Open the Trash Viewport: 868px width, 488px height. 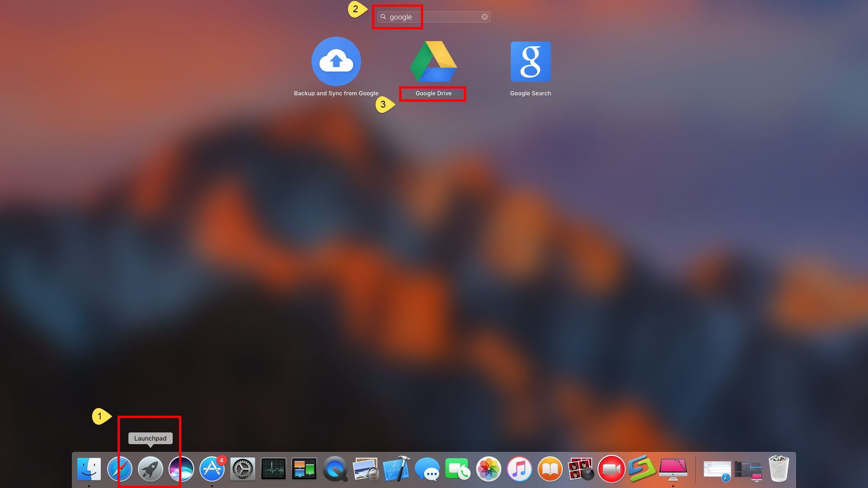point(778,469)
